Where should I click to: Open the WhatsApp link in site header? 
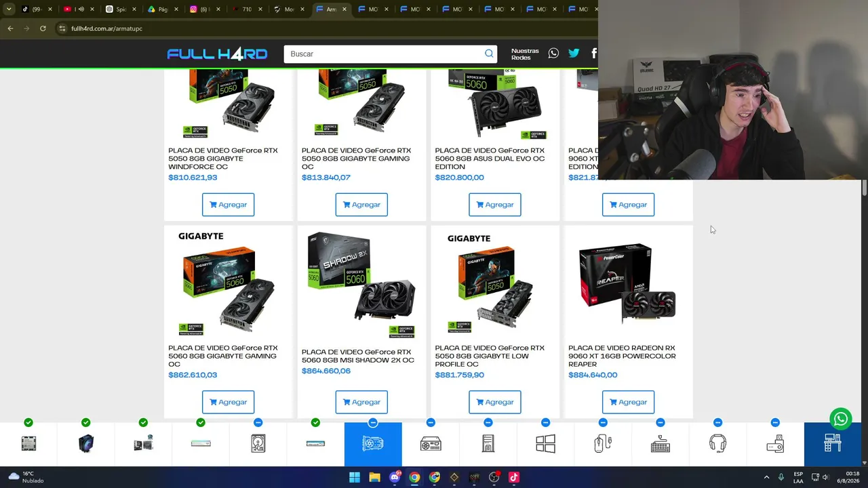(553, 54)
